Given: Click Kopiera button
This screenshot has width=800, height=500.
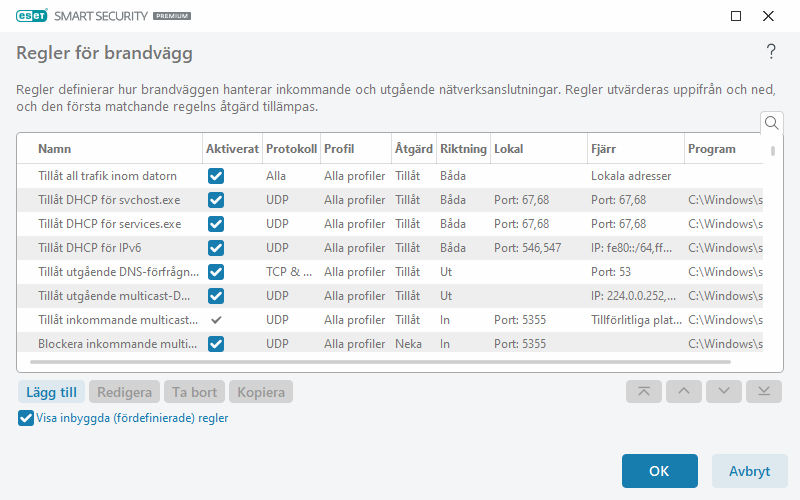Looking at the screenshot, I should [261, 392].
